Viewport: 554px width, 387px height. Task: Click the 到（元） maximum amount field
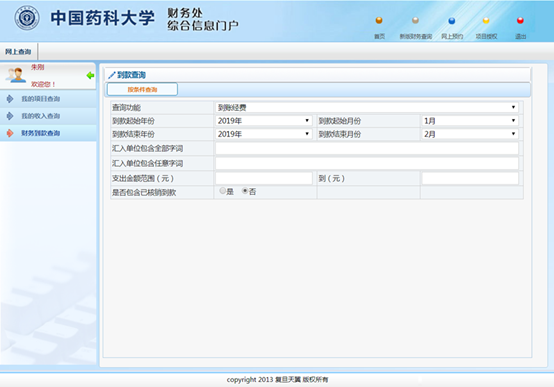click(470, 178)
